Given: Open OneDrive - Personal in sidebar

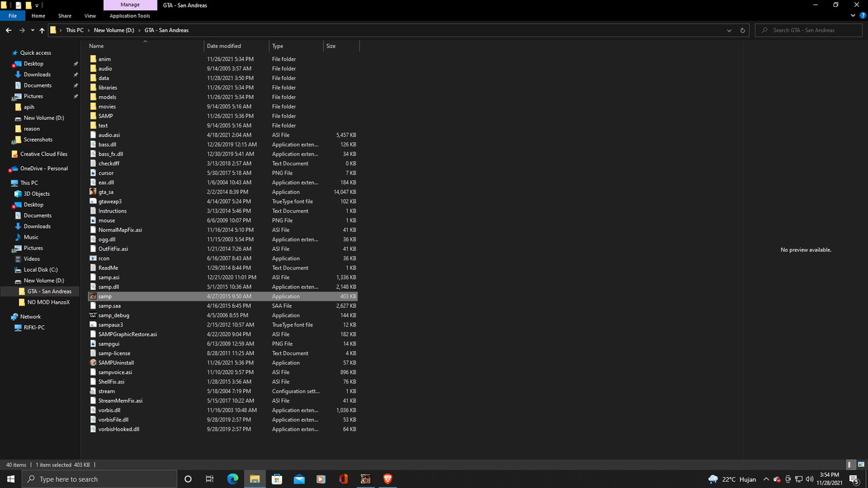Looking at the screenshot, I should click(x=43, y=169).
